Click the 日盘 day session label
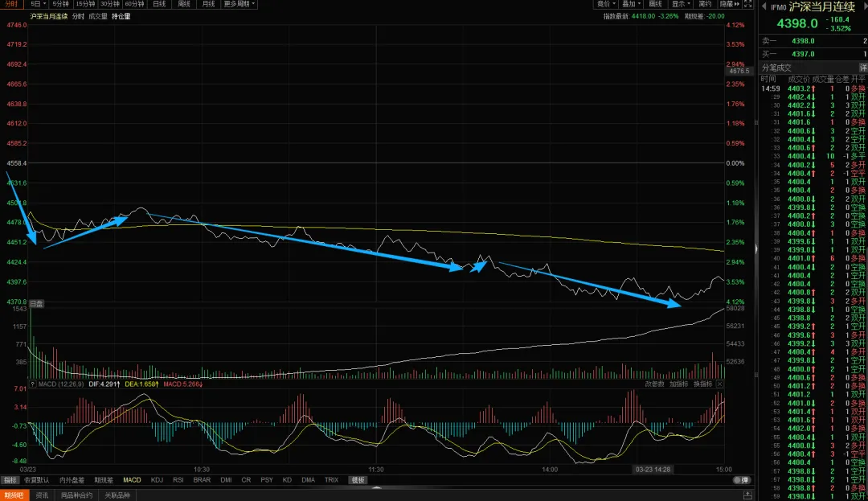This screenshot has height=501, width=868. point(36,304)
